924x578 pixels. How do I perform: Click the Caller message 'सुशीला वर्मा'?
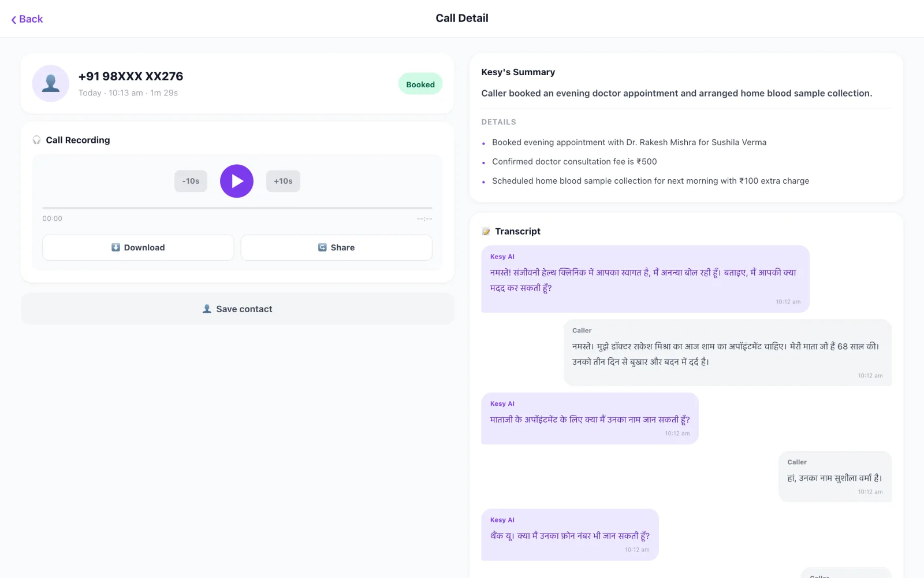click(835, 477)
